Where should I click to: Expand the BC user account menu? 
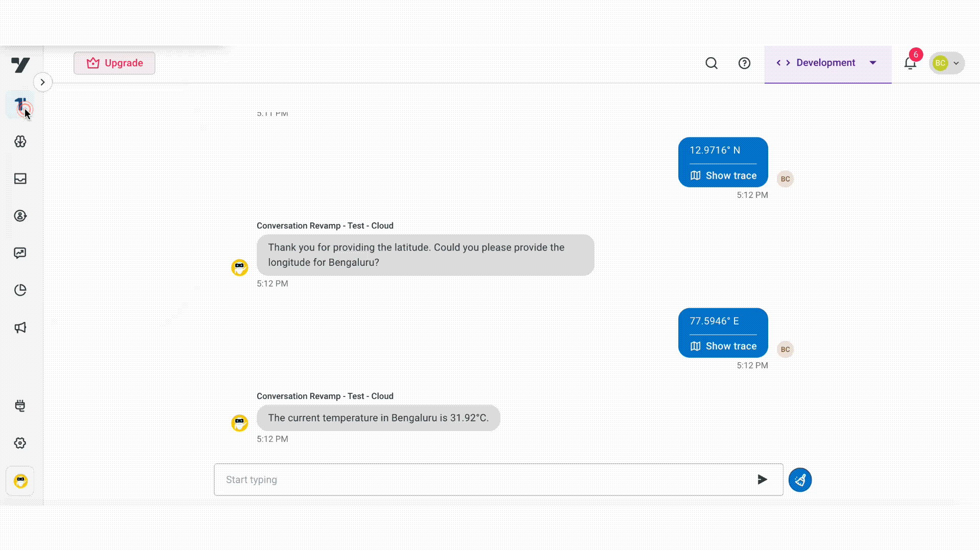[x=947, y=63]
